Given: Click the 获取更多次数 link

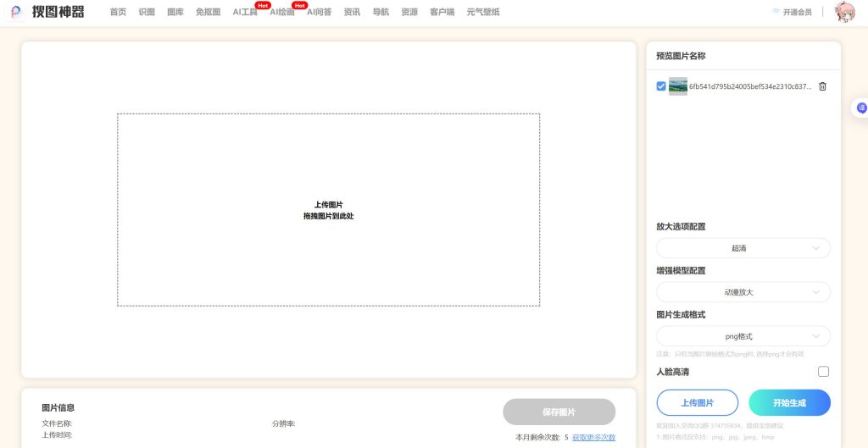Looking at the screenshot, I should (x=593, y=437).
